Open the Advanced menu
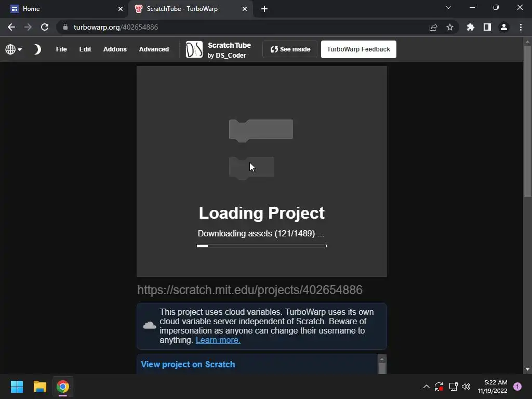 [x=154, y=49]
